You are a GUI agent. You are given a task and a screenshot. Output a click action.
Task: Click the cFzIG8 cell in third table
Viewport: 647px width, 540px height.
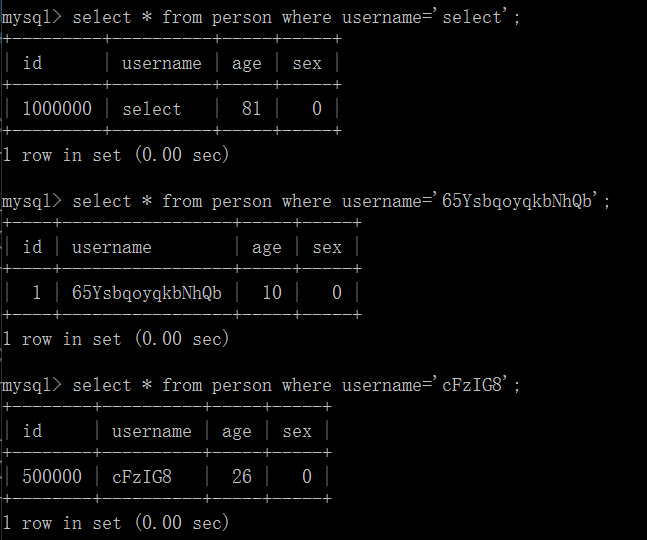[x=142, y=477]
